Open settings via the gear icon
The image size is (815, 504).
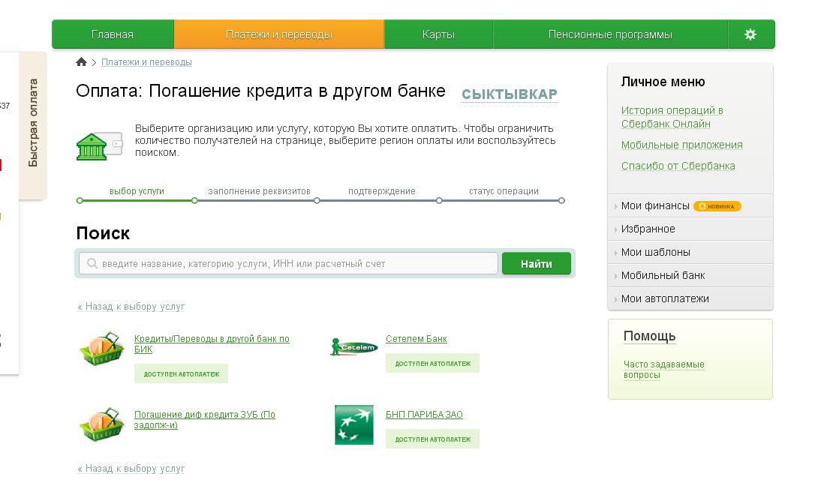[750, 34]
